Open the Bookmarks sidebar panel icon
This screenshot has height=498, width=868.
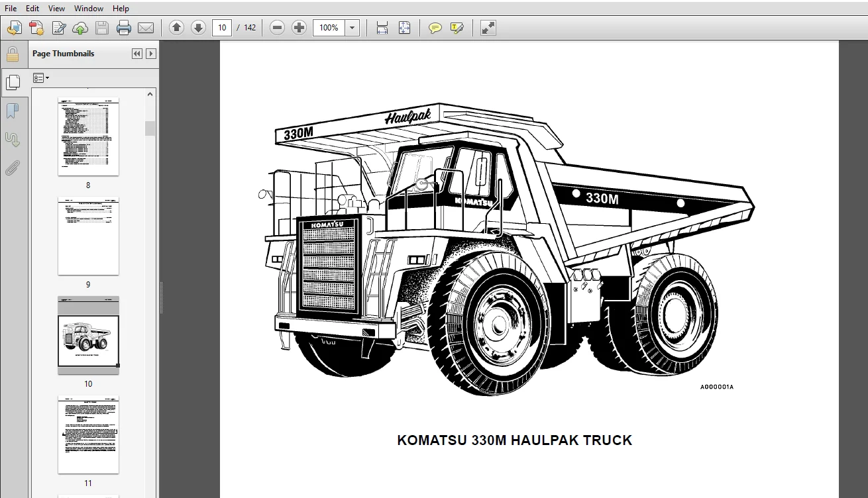(x=13, y=111)
